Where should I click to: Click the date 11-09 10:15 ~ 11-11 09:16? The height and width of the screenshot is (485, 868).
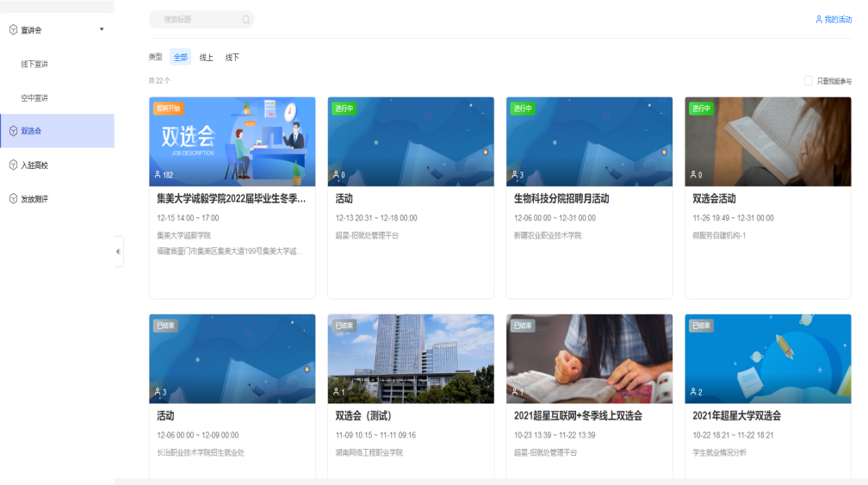[x=375, y=435]
